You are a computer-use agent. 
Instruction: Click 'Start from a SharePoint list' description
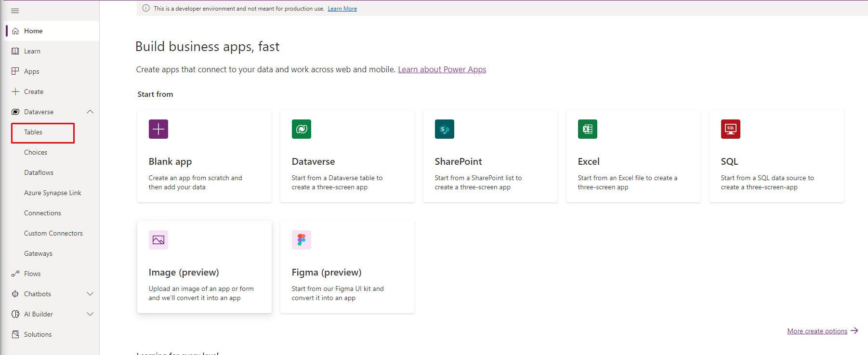coord(478,183)
